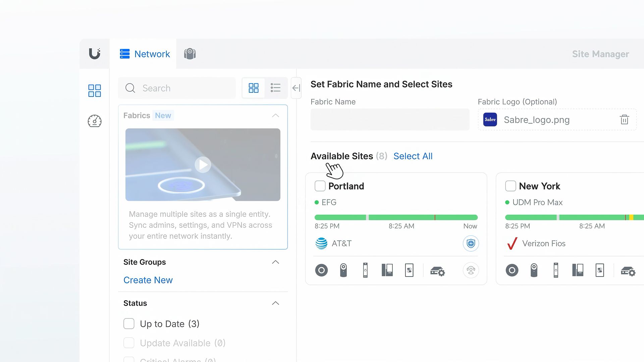Click the console settings icon on Portland card
The image size is (644, 362).
[438, 270]
